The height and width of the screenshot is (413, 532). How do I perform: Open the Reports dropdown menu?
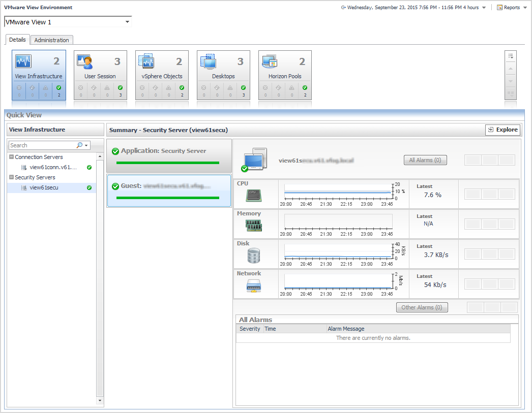coord(511,8)
